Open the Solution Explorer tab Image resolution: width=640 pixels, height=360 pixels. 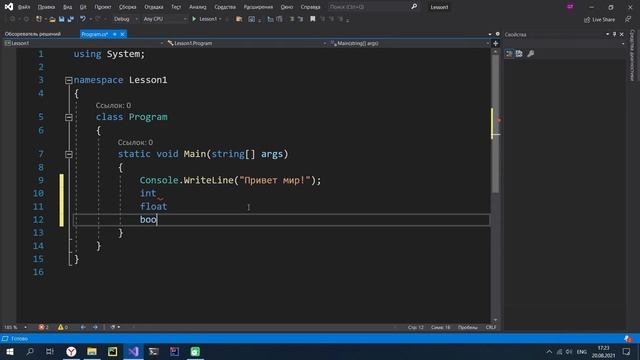(x=33, y=34)
